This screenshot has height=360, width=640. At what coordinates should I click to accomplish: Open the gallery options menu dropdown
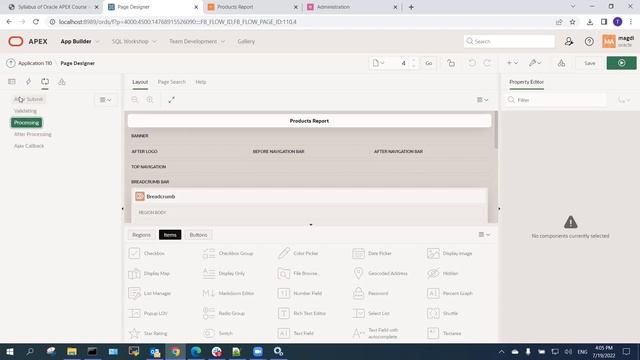484,235
